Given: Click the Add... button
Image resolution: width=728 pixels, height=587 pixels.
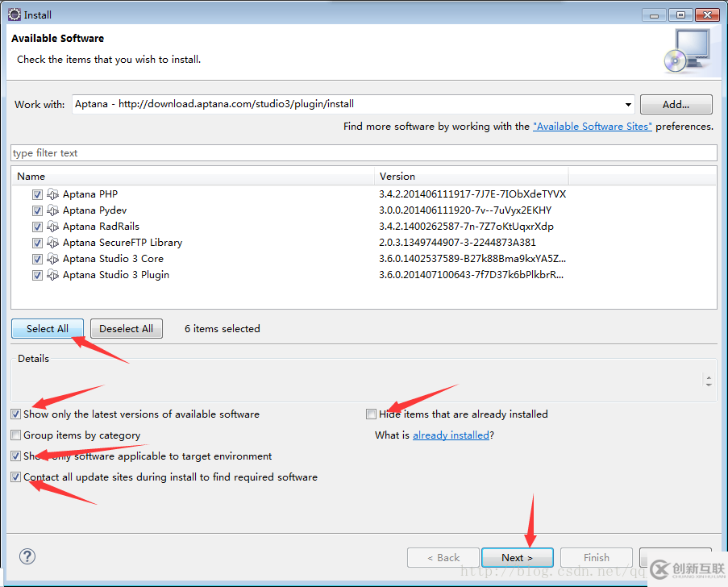Looking at the screenshot, I should point(676,105).
